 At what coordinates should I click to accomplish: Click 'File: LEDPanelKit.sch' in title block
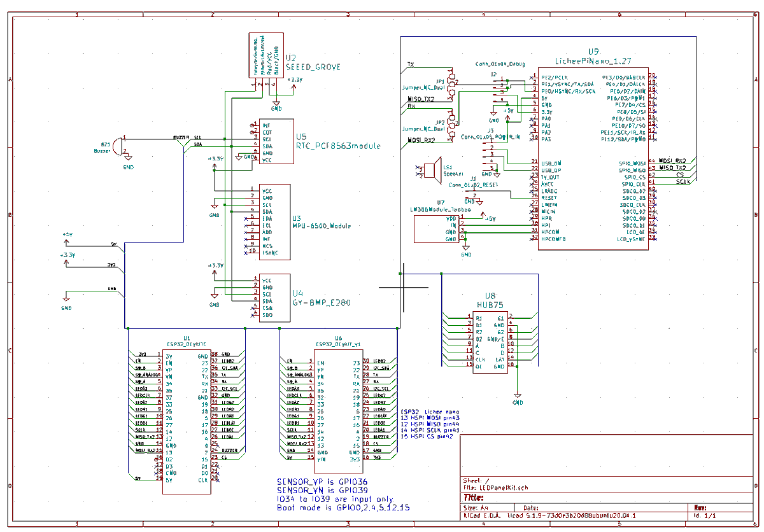(x=495, y=488)
